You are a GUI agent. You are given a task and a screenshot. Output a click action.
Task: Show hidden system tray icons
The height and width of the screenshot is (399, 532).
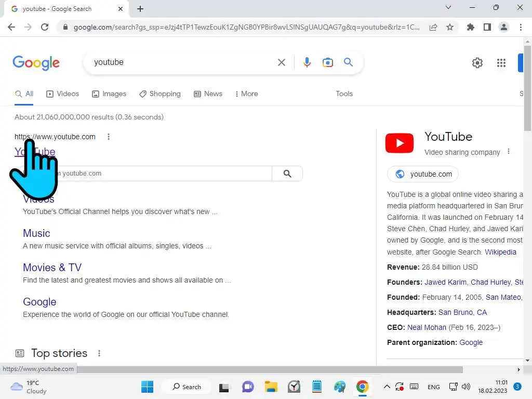tap(387, 387)
